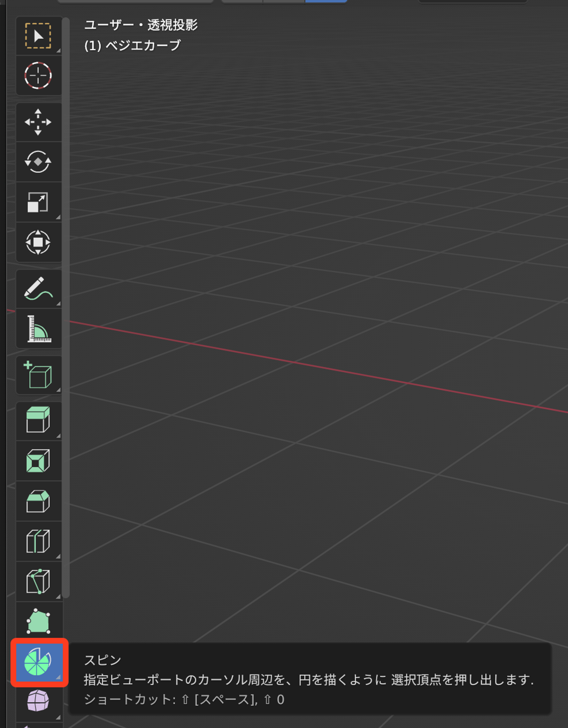Select the Measure ruler tool

click(x=39, y=329)
